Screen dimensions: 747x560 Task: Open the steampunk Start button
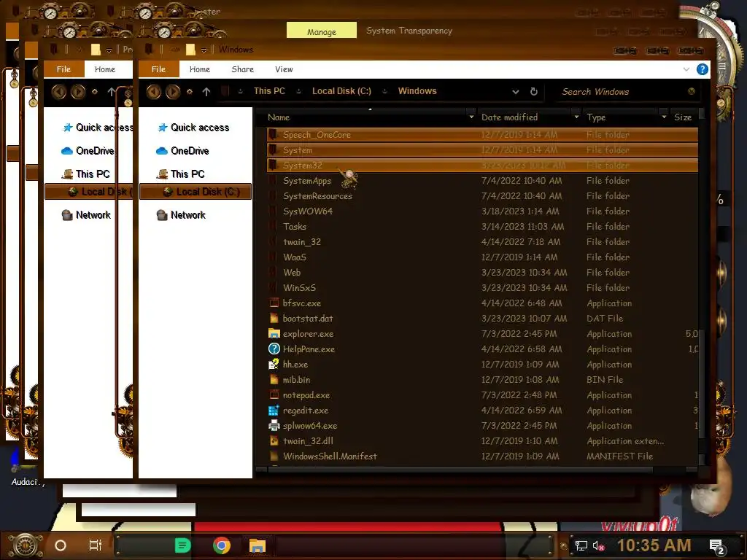click(26, 545)
